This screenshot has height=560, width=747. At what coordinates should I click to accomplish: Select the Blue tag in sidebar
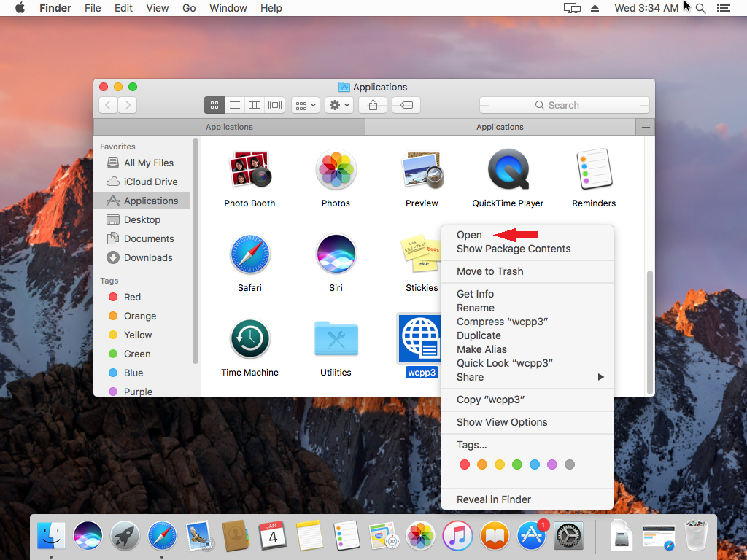tap(142, 373)
